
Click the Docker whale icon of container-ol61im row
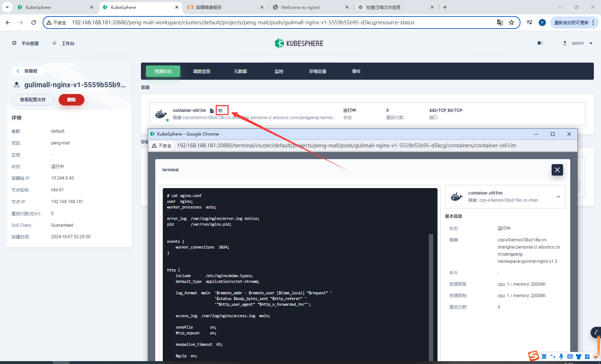161,114
